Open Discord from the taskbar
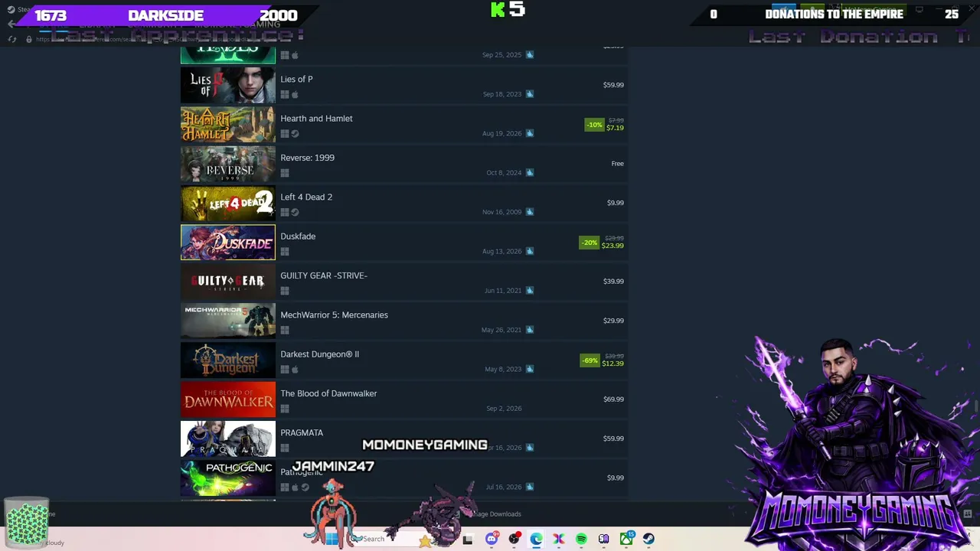980x551 pixels. pyautogui.click(x=492, y=539)
